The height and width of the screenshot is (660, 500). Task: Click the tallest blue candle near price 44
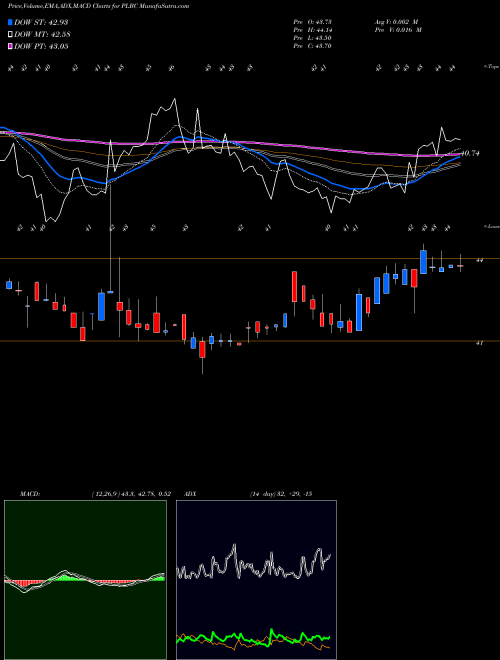423,262
